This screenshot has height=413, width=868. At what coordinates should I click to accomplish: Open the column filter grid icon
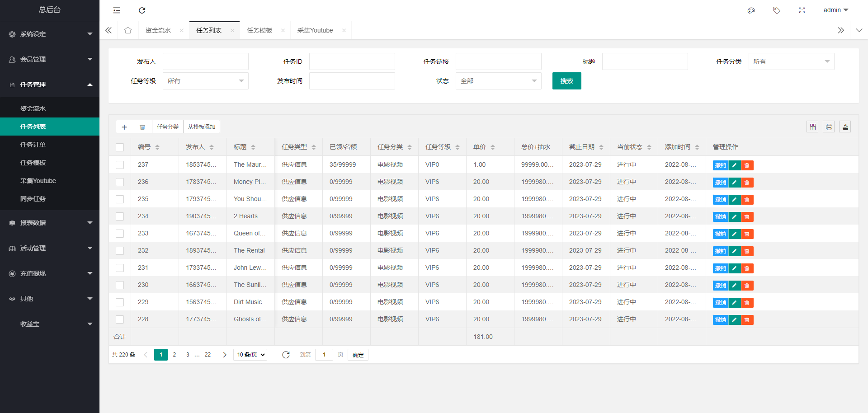coord(813,127)
